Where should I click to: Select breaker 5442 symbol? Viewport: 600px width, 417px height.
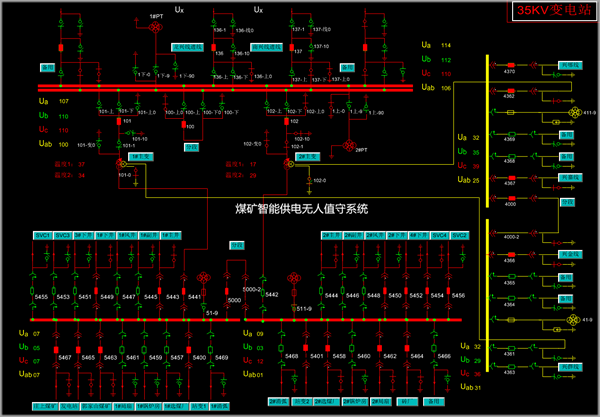tap(262, 293)
